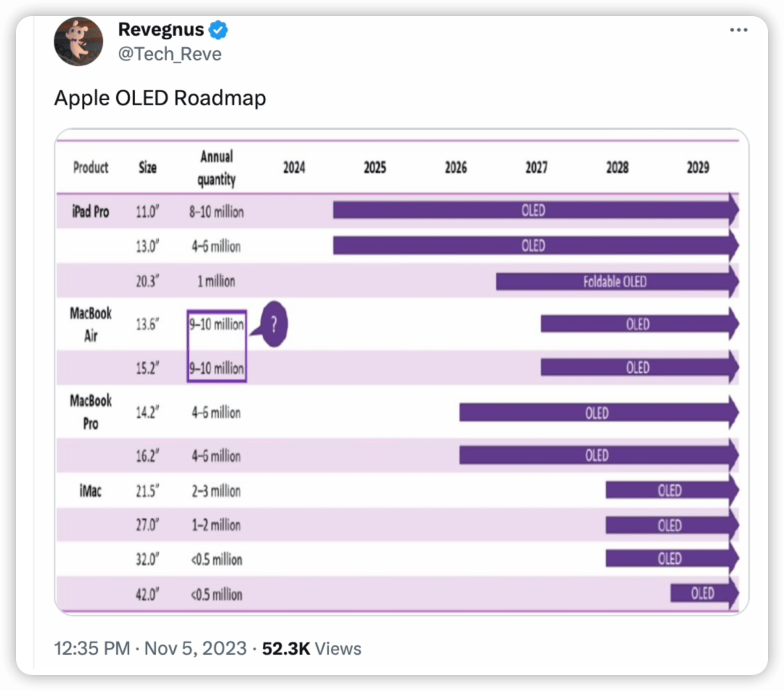784x691 pixels.
Task: Click the 2029 column header
Action: tap(698, 168)
